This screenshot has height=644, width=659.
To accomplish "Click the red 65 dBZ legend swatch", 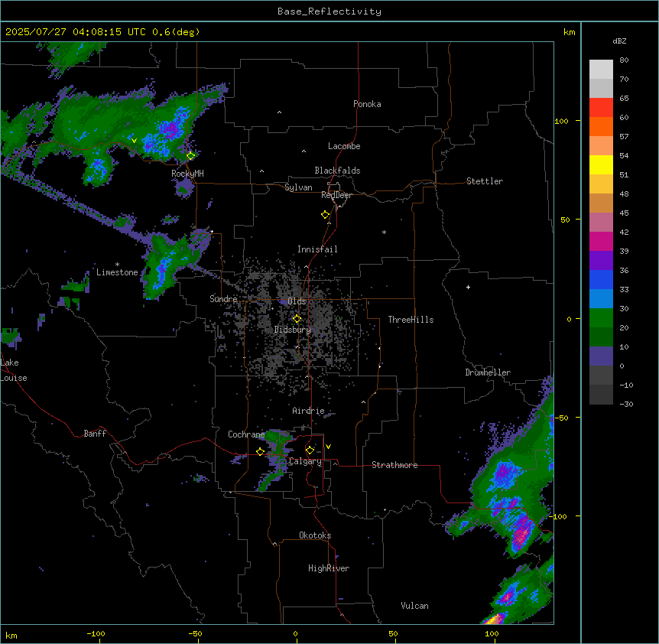I will point(601,107).
